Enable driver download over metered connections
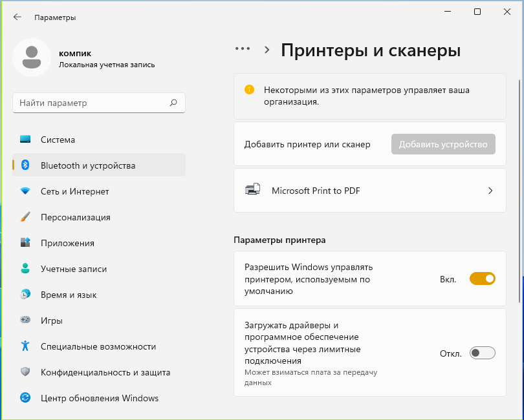This screenshot has width=524, height=420. click(x=482, y=353)
